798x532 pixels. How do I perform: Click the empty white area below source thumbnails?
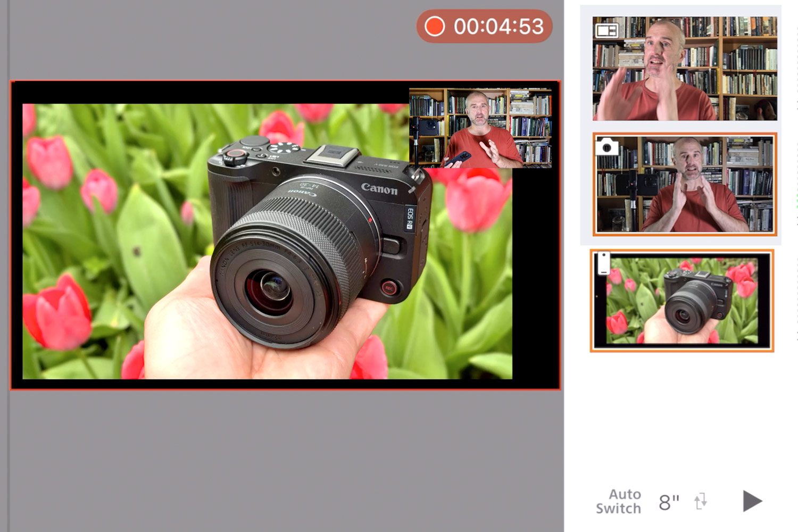pyautogui.click(x=681, y=415)
